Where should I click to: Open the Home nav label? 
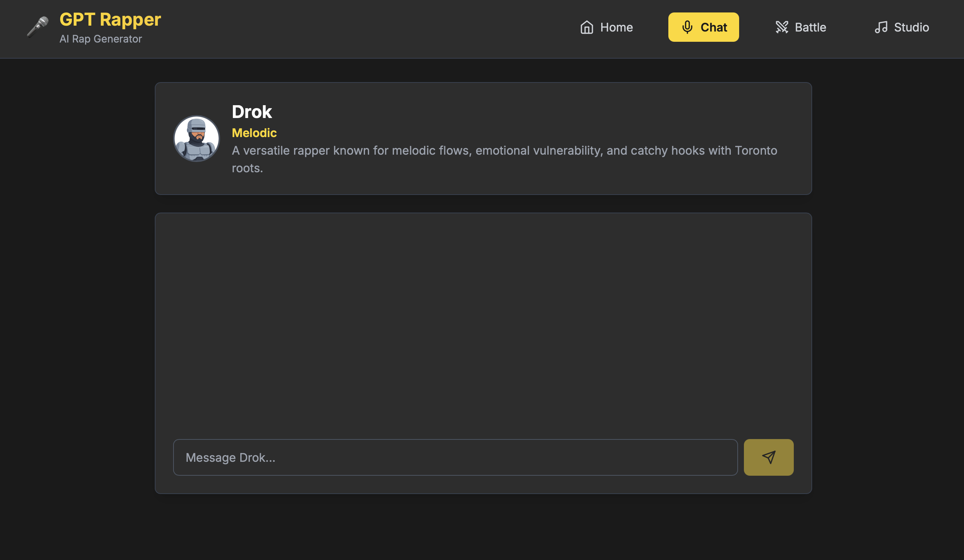(616, 27)
